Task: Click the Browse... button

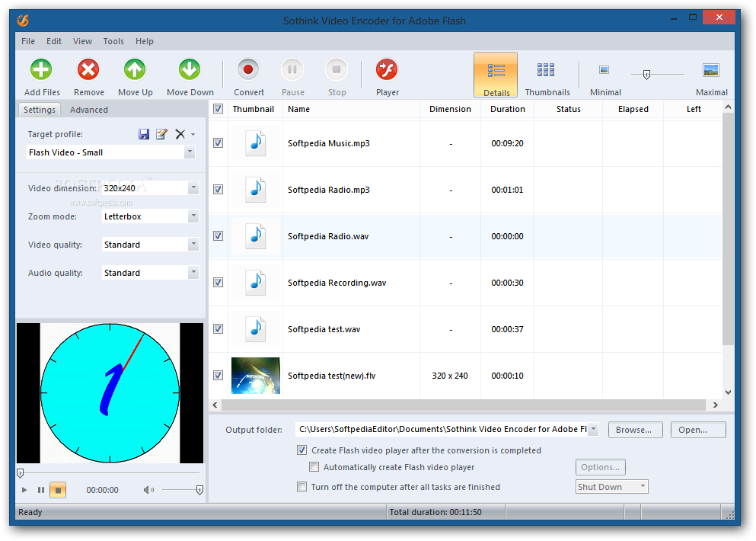Action: (x=635, y=430)
